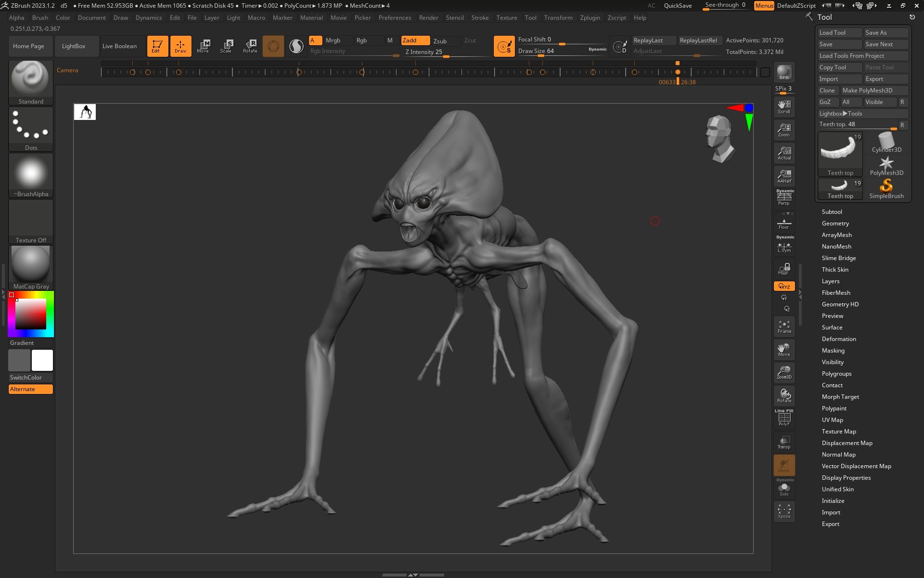The height and width of the screenshot is (578, 924).
Task: Expand the UV Map section
Action: 832,420
